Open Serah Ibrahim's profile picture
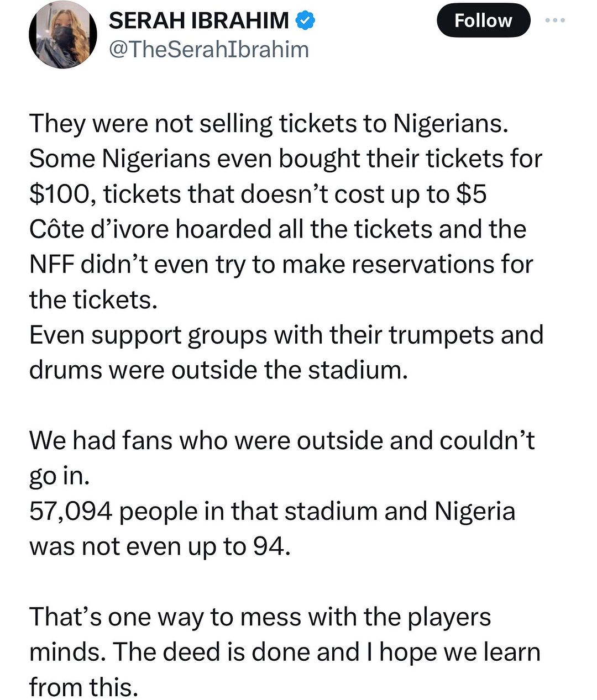The height and width of the screenshot is (700, 597). point(63,34)
